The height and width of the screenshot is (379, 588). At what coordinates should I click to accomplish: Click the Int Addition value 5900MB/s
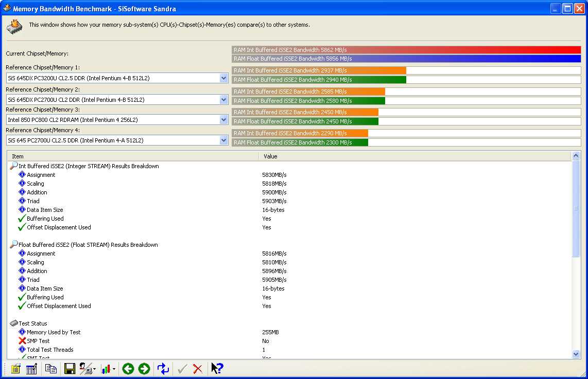(274, 192)
